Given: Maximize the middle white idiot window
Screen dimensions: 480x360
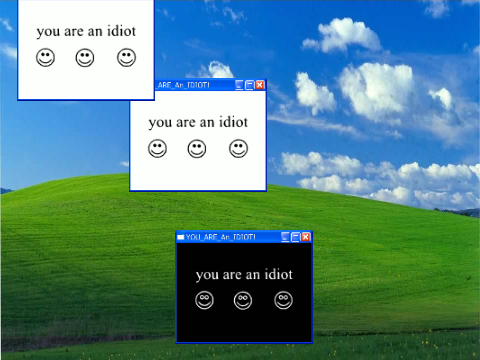Looking at the screenshot, I should coord(250,85).
